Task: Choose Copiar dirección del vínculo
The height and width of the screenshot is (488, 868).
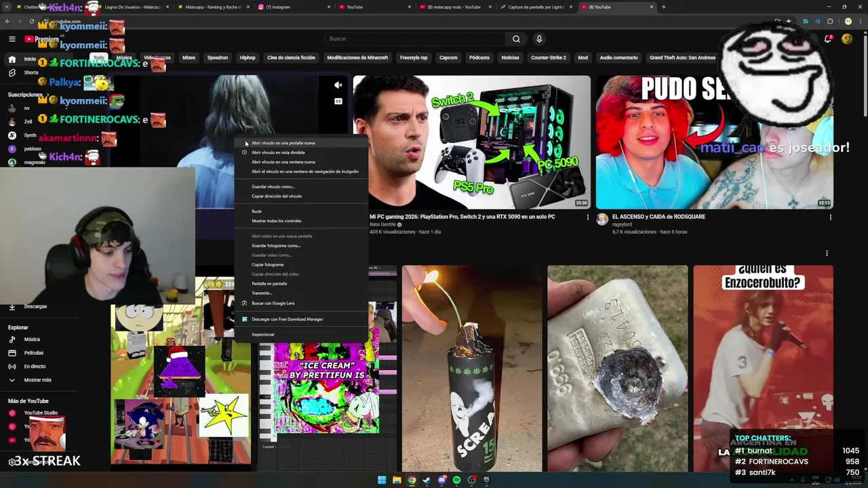Action: pos(302,196)
